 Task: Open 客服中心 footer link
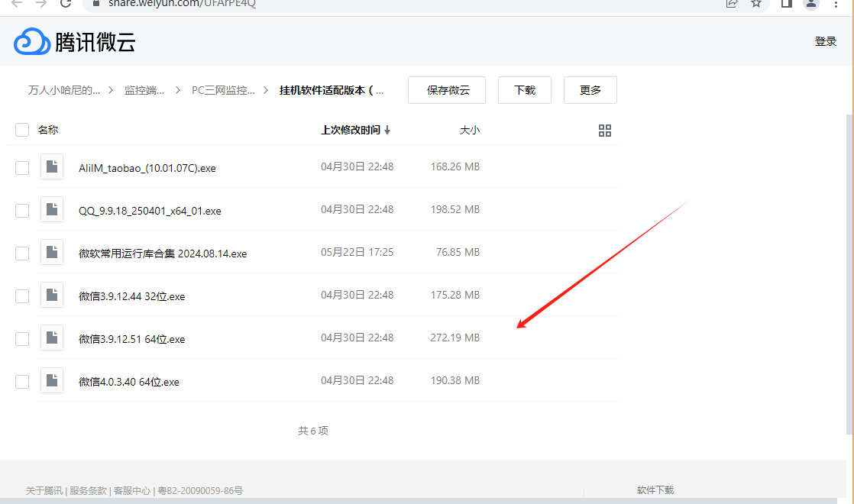[x=132, y=490]
